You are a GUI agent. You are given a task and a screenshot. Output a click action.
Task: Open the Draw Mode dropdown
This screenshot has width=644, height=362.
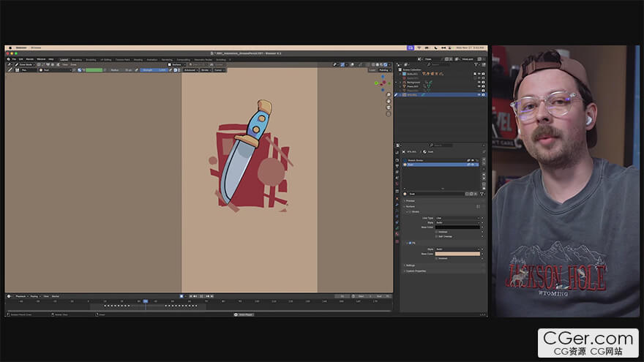click(24, 64)
